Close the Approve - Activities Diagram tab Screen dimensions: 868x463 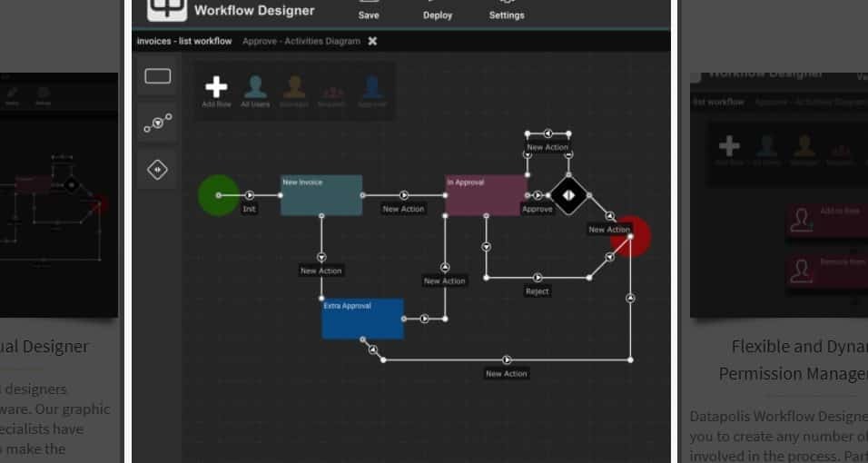coord(372,41)
